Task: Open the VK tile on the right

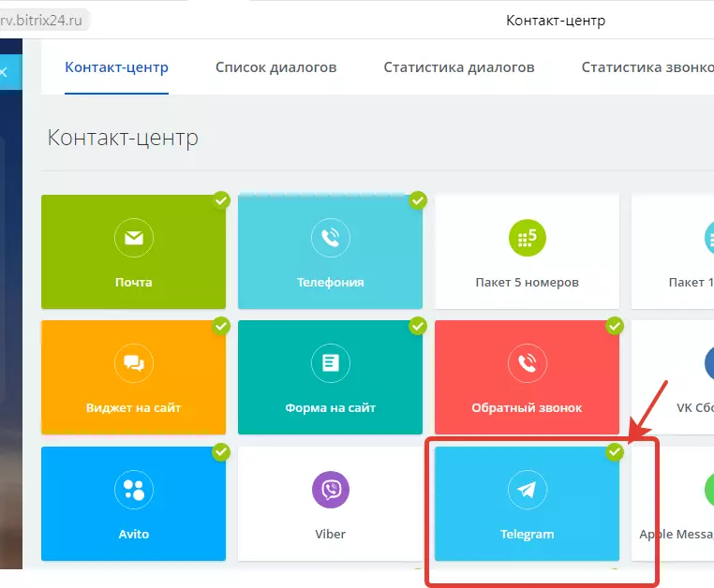Action: (673, 377)
